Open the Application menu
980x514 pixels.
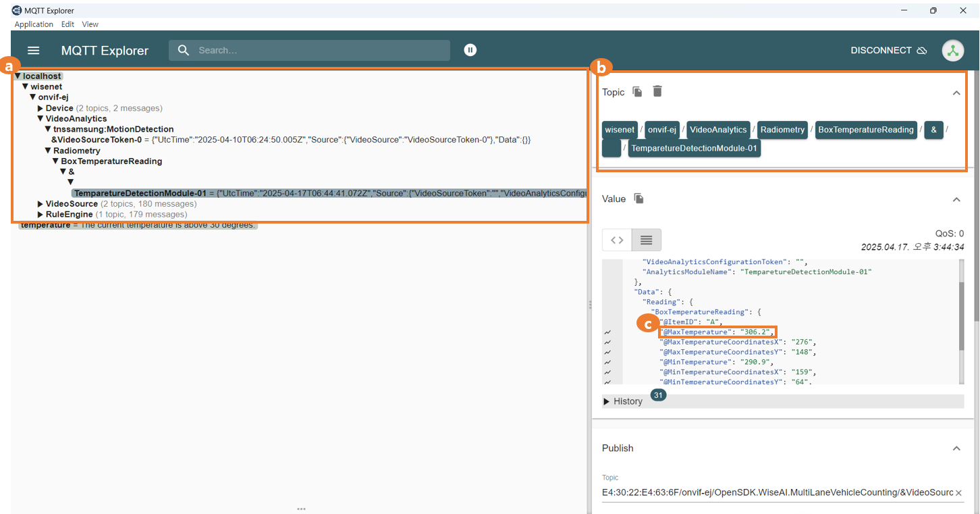pos(34,24)
